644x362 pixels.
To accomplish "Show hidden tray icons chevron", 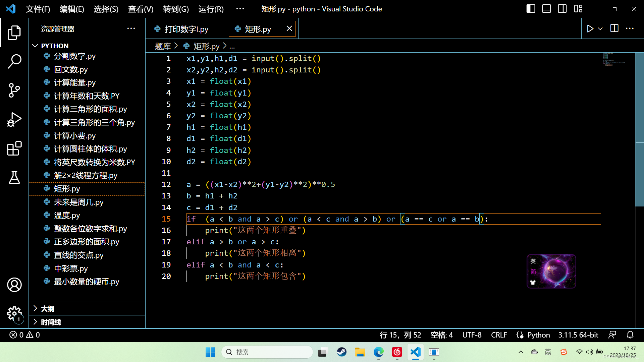I will (x=521, y=352).
